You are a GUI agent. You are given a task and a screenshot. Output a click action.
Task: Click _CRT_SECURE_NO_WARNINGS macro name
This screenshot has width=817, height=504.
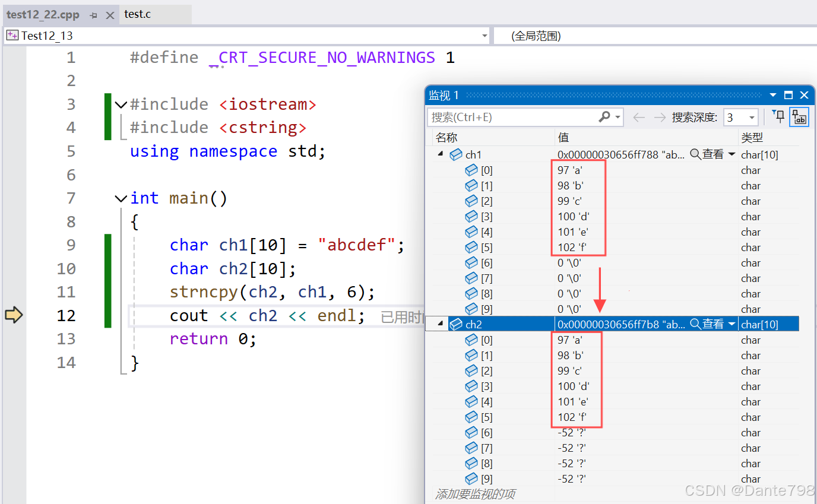tap(322, 58)
